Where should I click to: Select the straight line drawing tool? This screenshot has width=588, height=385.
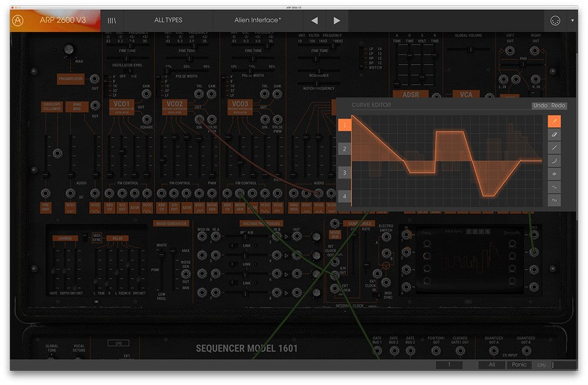tap(554, 148)
